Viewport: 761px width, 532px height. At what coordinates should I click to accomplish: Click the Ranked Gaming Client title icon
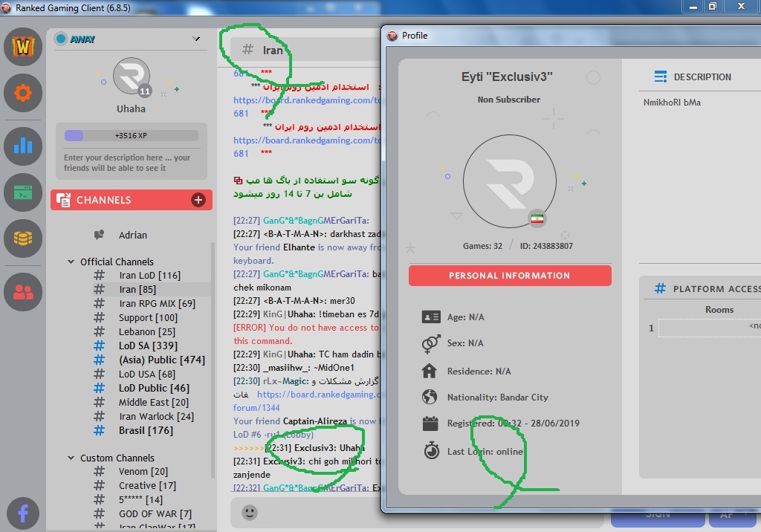click(x=6, y=7)
